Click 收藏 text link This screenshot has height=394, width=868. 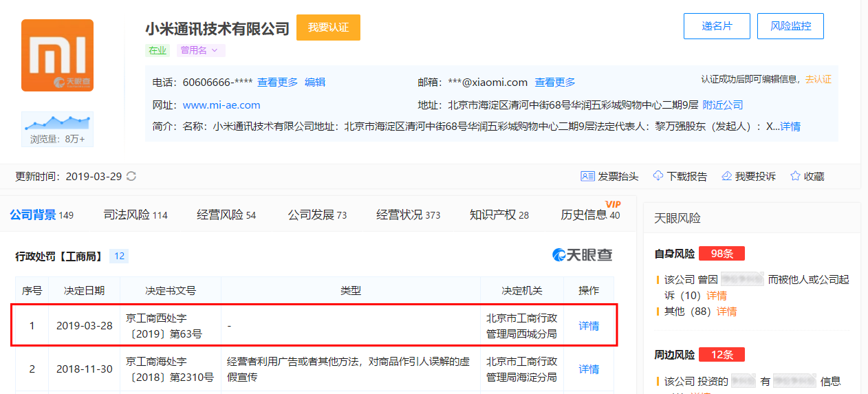[x=814, y=176]
